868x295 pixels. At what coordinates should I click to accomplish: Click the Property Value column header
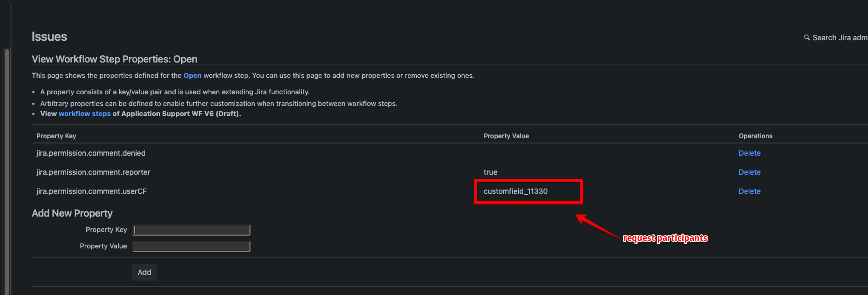[x=506, y=136]
